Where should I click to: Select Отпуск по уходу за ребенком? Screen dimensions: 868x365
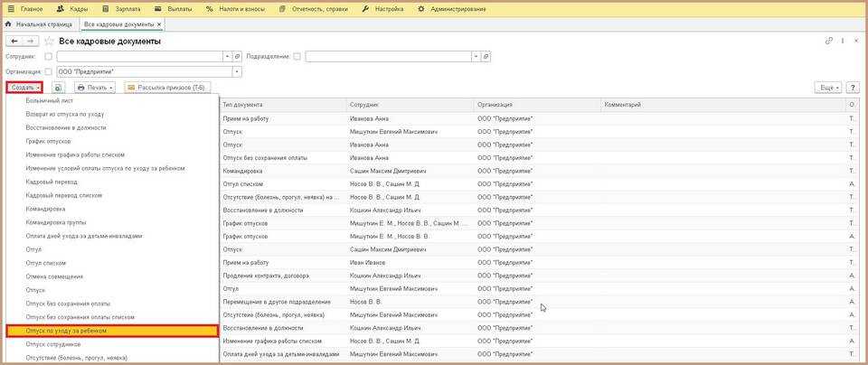[112, 331]
